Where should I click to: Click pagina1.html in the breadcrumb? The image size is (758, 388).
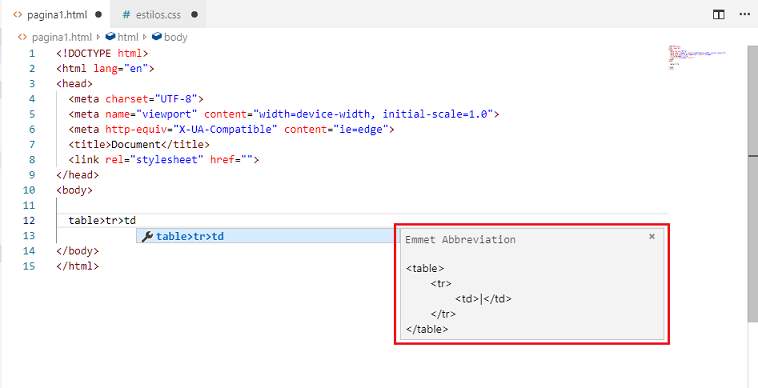[x=61, y=37]
